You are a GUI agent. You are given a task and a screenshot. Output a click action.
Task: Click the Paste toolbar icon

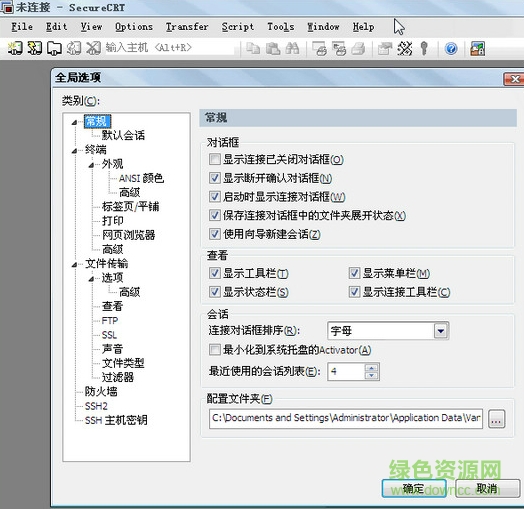click(273, 48)
